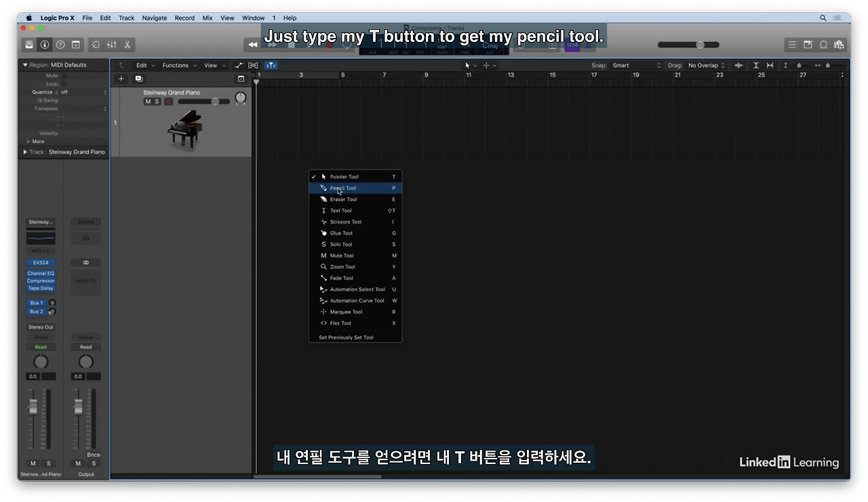Pick Automation Curve Tool entry
The image size is (868, 502).
[355, 301]
